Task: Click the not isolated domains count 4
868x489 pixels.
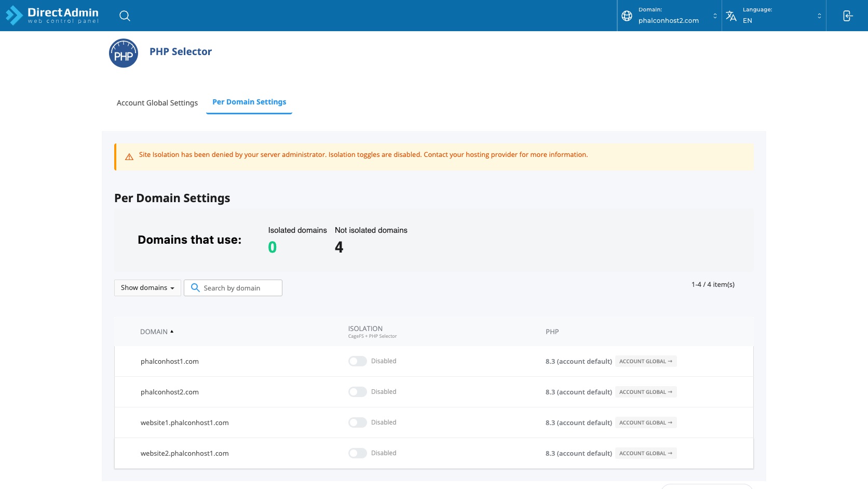Action: click(339, 247)
